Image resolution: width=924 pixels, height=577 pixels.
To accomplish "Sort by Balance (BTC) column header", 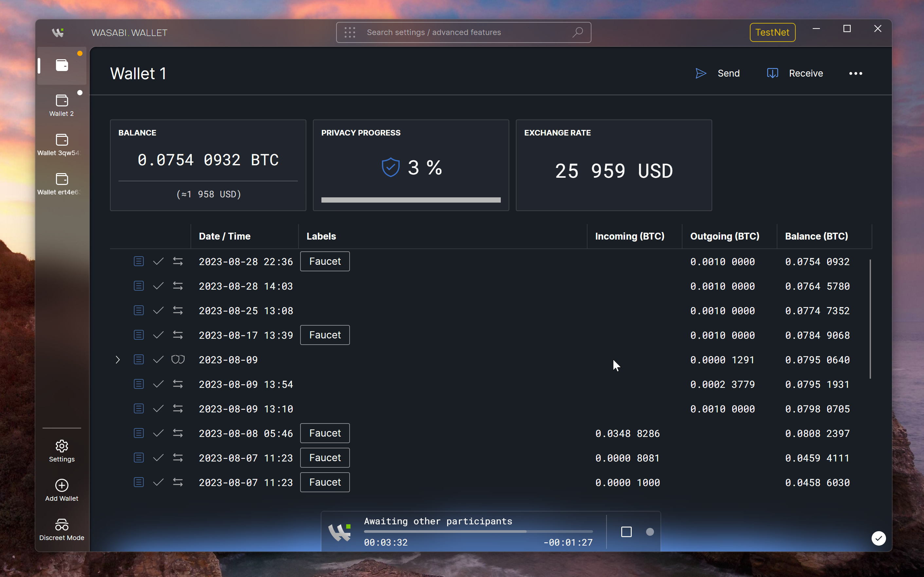I will 816,236.
